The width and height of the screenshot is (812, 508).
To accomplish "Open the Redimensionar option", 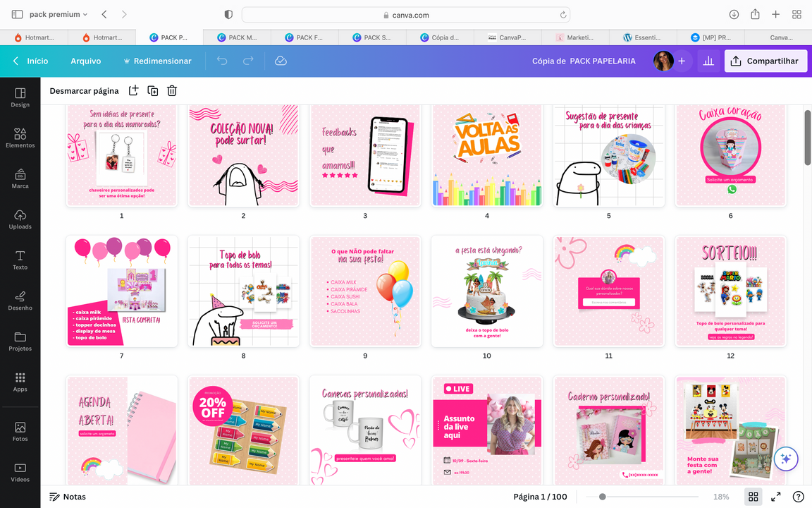I will click(157, 61).
